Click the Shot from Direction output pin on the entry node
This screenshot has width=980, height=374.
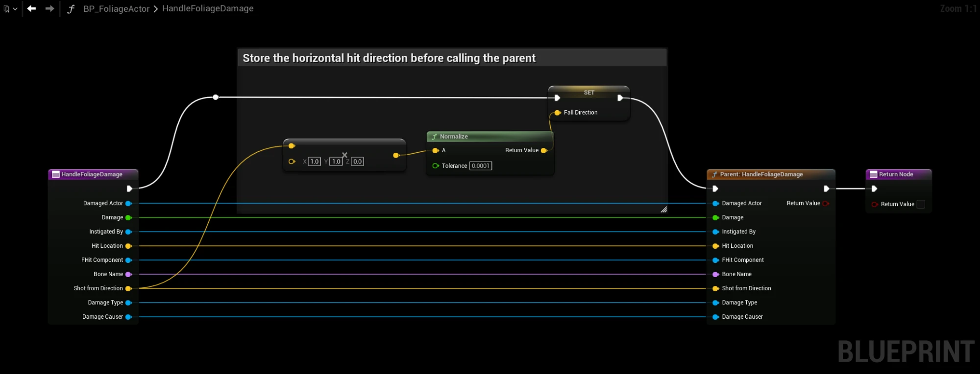(x=128, y=288)
